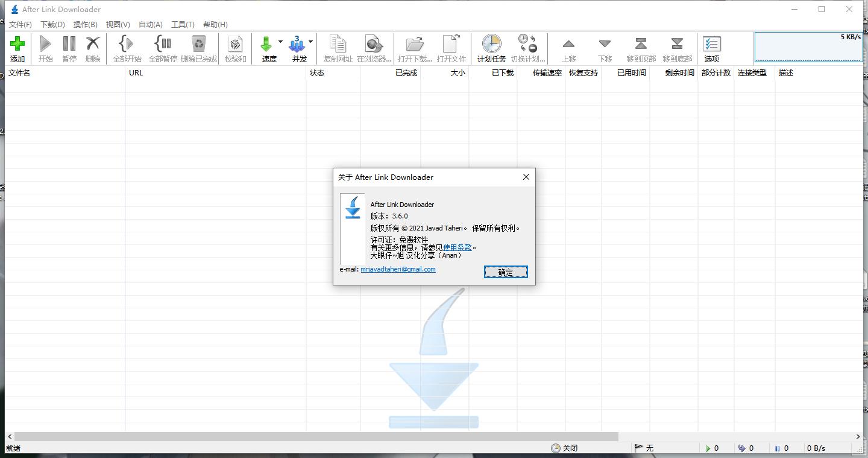This screenshot has height=458, width=868.
Task: Click the 版本: 3.6.0 text in dialog
Action: tap(389, 216)
